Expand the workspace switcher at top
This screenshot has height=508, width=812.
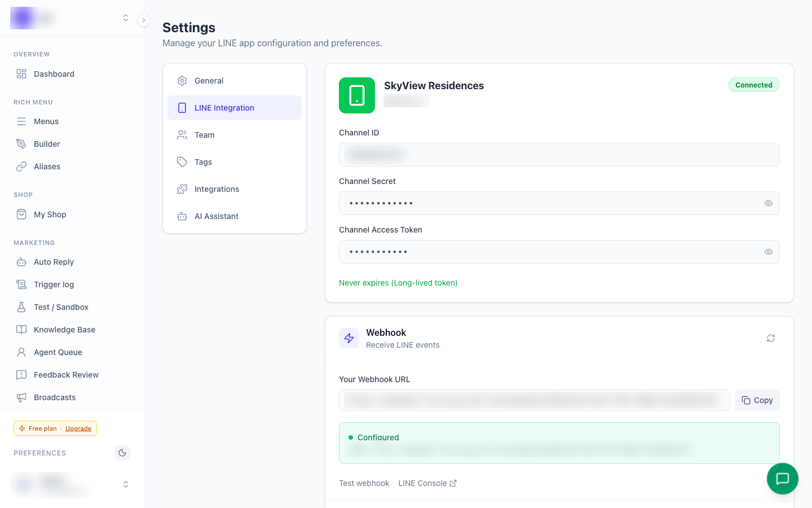pos(126,18)
